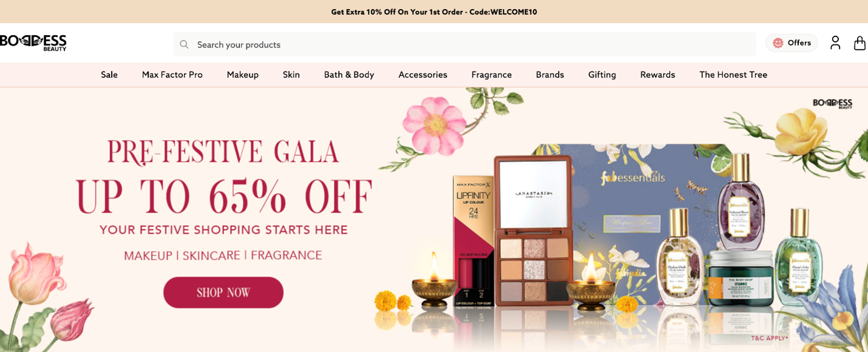Click the Offers badge icon
The width and height of the screenshot is (868, 352).
pyautogui.click(x=778, y=42)
